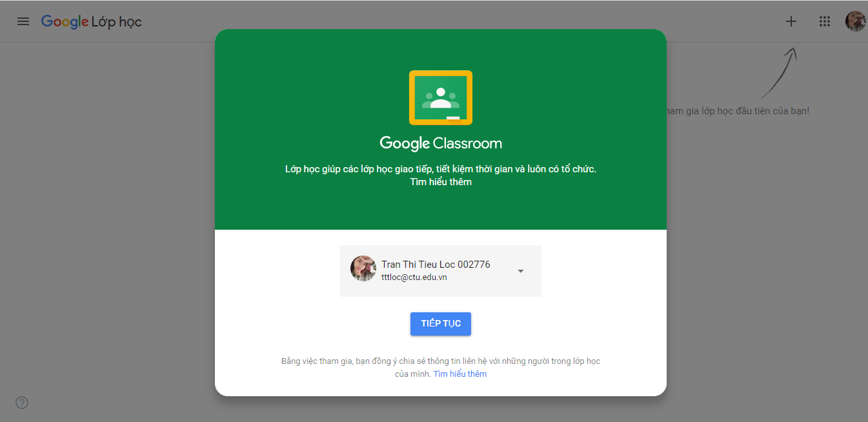Open the Google apps grid
The image size is (868, 422).
824,21
